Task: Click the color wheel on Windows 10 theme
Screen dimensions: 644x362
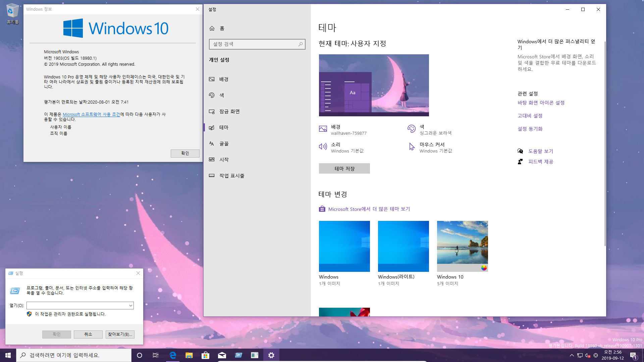Action: point(484,268)
